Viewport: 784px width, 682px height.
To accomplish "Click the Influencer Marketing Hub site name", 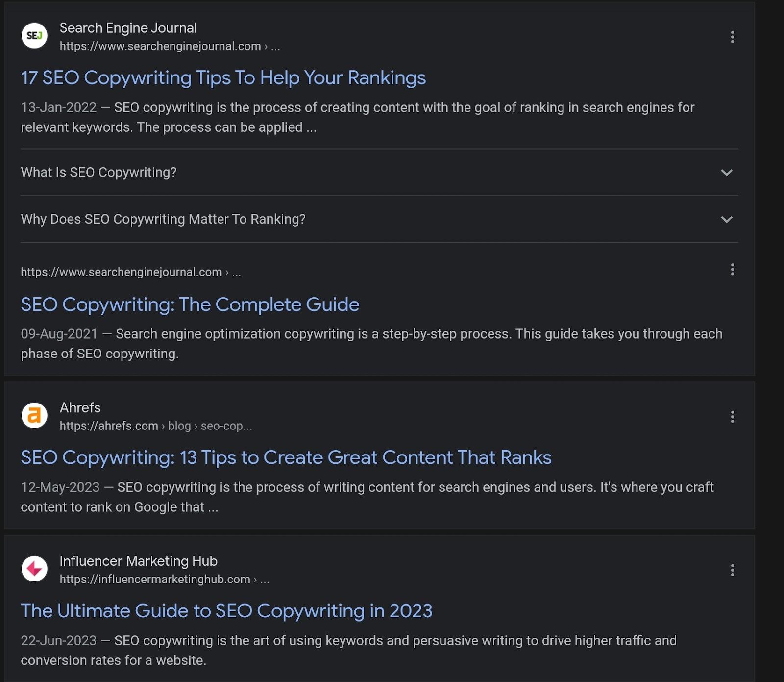I will pyautogui.click(x=138, y=561).
